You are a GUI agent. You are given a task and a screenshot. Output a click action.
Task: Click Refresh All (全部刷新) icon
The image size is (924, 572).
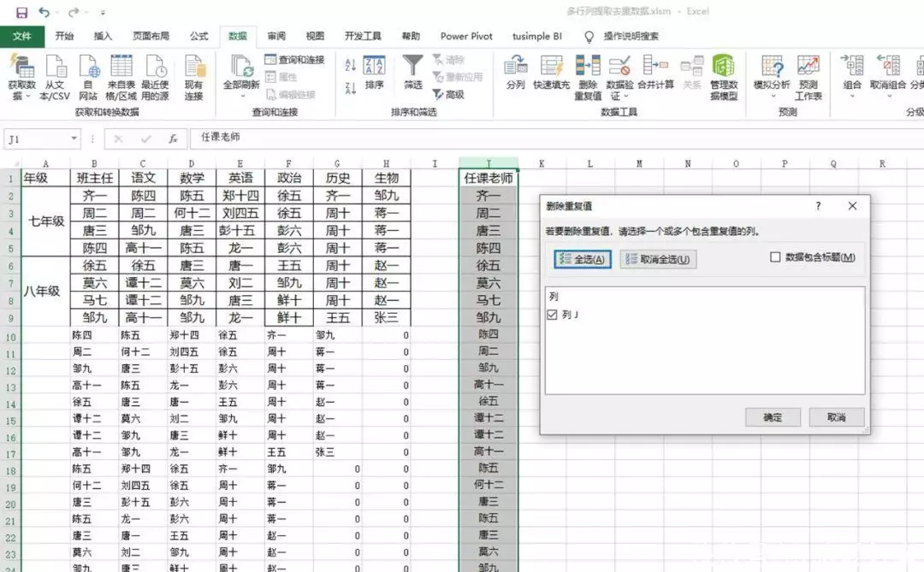tap(241, 67)
